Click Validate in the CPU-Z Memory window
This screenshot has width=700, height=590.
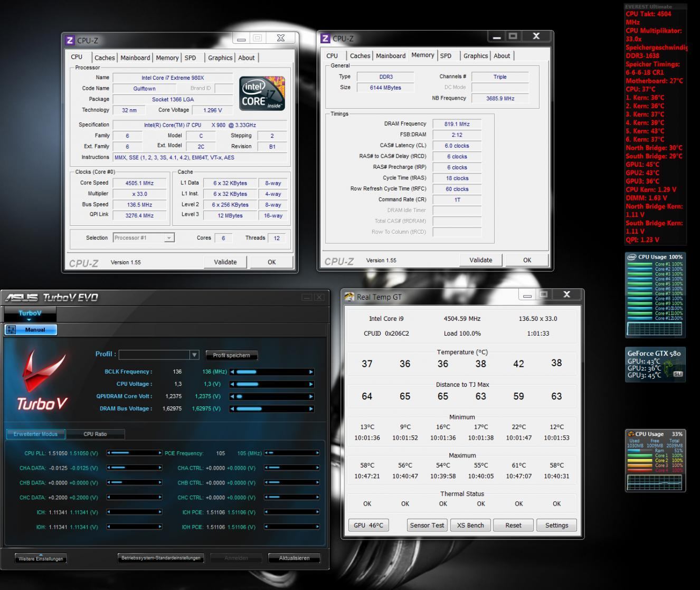point(481,260)
